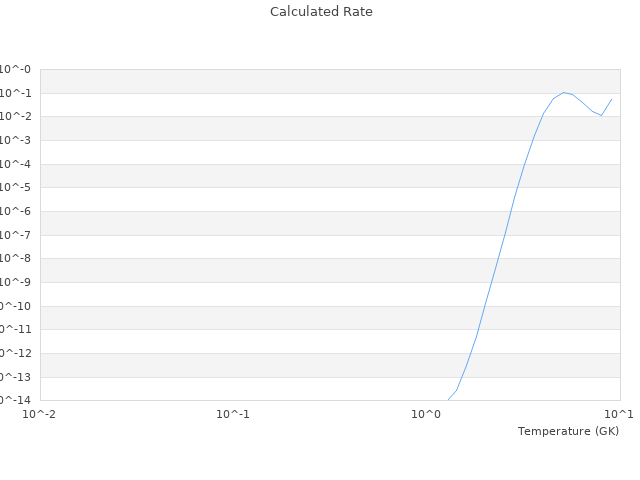Pick the y-axis tick label 10^-5
640x480 pixels.
click(16, 188)
